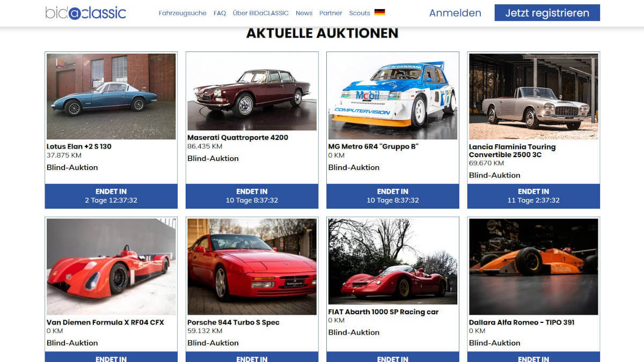The height and width of the screenshot is (362, 644).
Task: Open the FIAT Abarth 1000 SP photo
Action: (x=393, y=262)
